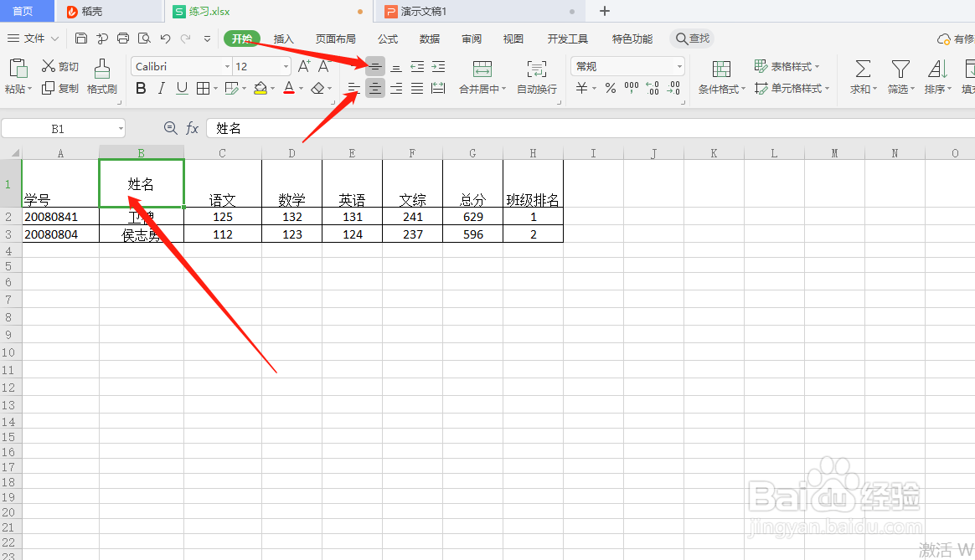Apply percent style with % icon
975x560 pixels.
[611, 88]
